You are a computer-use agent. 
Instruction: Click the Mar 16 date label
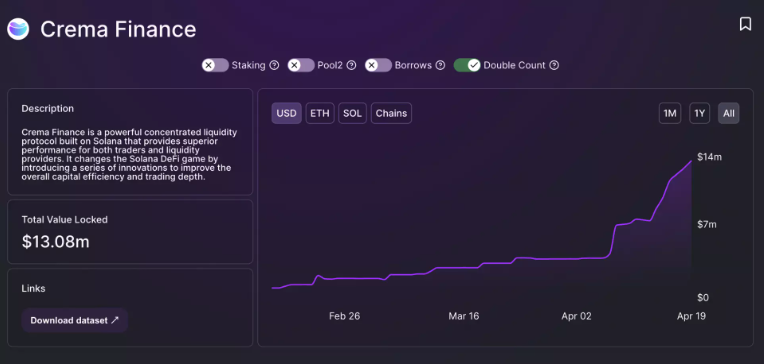[x=463, y=316]
